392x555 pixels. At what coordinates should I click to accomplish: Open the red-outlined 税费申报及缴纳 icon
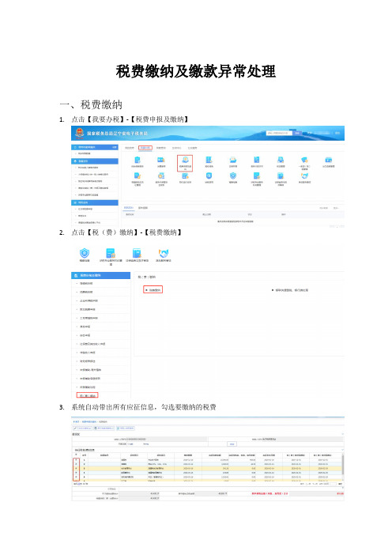tap(185, 164)
